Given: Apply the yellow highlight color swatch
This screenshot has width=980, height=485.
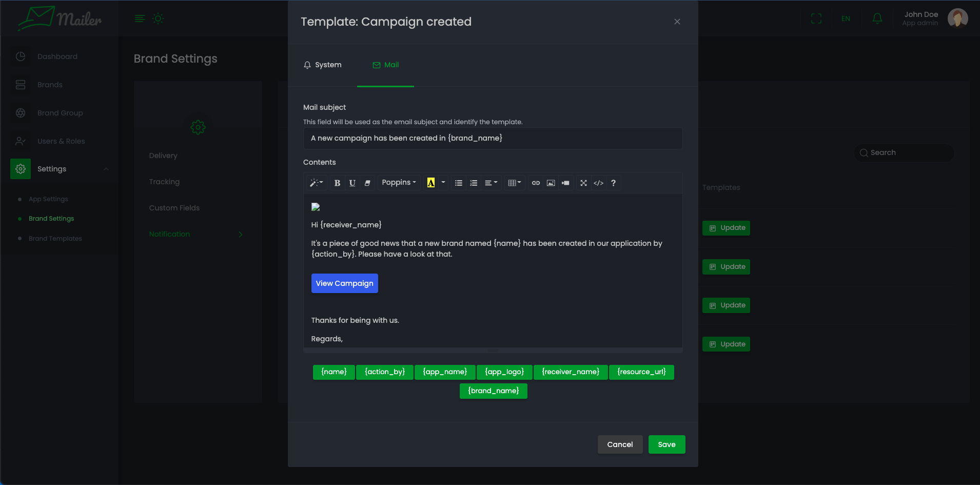Looking at the screenshot, I should point(431,183).
